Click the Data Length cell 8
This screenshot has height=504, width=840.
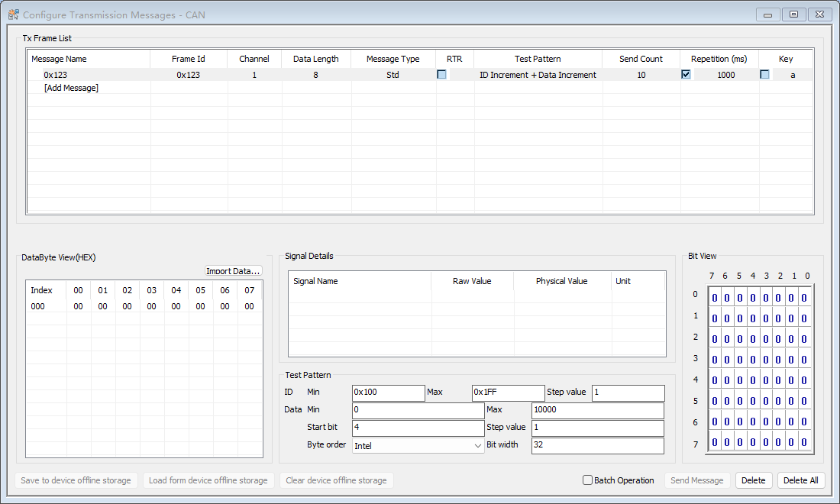point(315,75)
